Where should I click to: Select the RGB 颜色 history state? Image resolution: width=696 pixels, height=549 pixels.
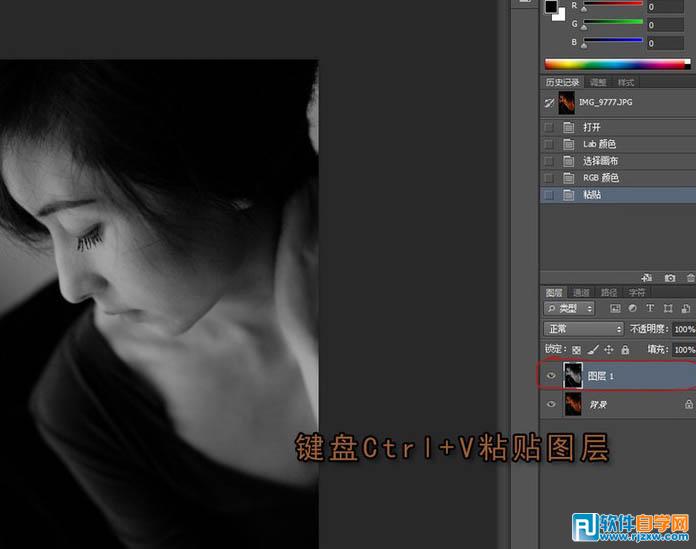pos(618,178)
